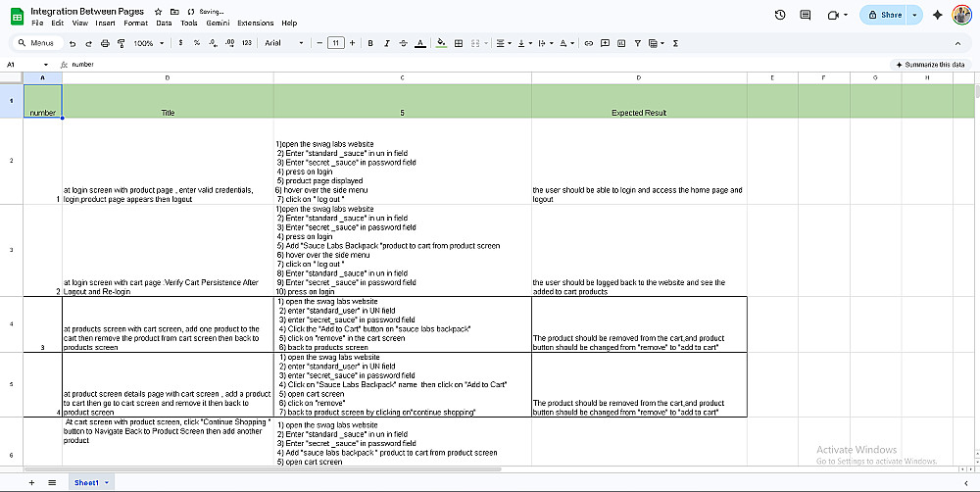Open the Arial font dropdown

(x=284, y=43)
